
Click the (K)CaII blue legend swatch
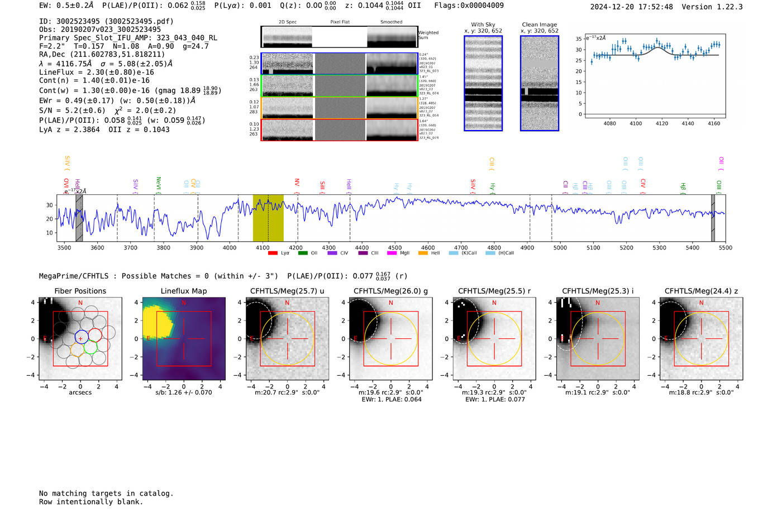[x=454, y=253]
